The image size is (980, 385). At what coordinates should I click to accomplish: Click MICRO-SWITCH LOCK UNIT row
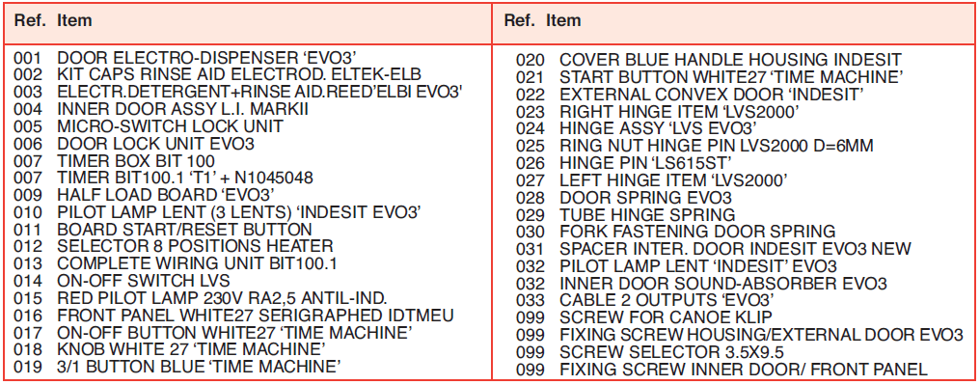pos(148,126)
